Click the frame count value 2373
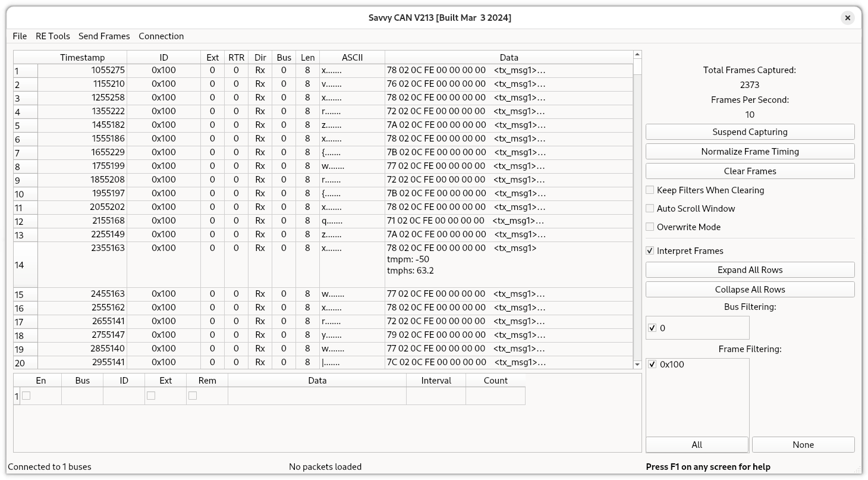Viewport: 868px width, 480px height. pos(750,85)
